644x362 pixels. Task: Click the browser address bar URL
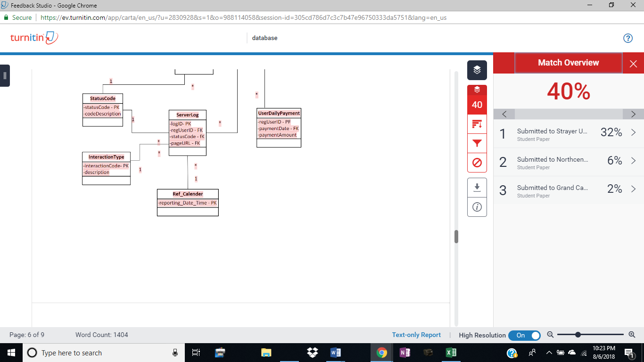coord(243,17)
